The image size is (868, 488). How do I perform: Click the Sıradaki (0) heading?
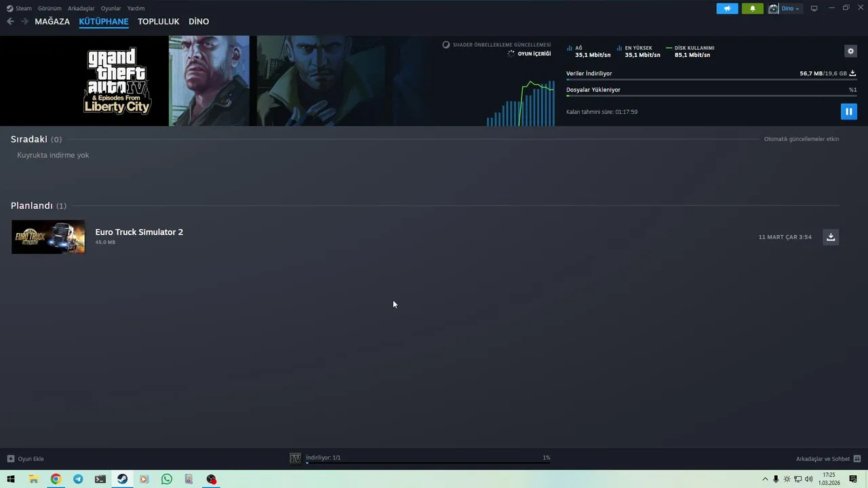pyautogui.click(x=36, y=139)
